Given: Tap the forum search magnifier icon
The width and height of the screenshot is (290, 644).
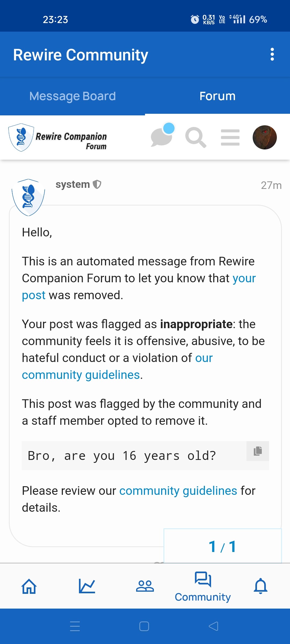Looking at the screenshot, I should [196, 137].
